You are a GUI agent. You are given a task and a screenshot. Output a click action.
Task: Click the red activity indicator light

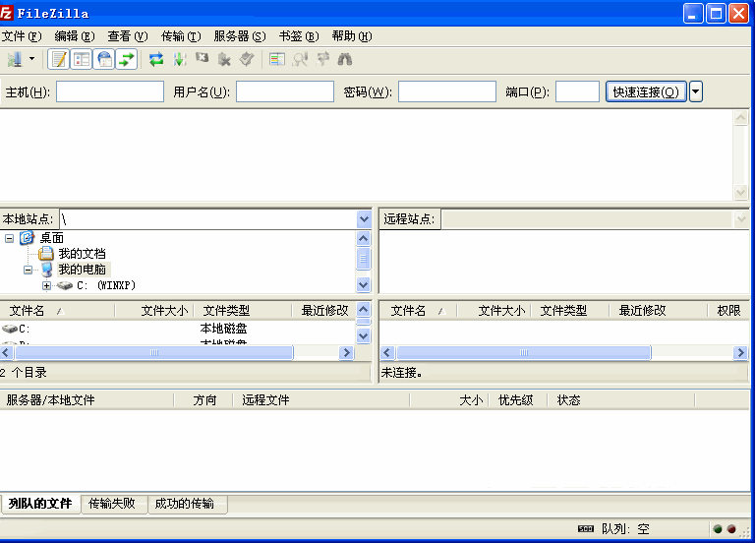pos(730,529)
